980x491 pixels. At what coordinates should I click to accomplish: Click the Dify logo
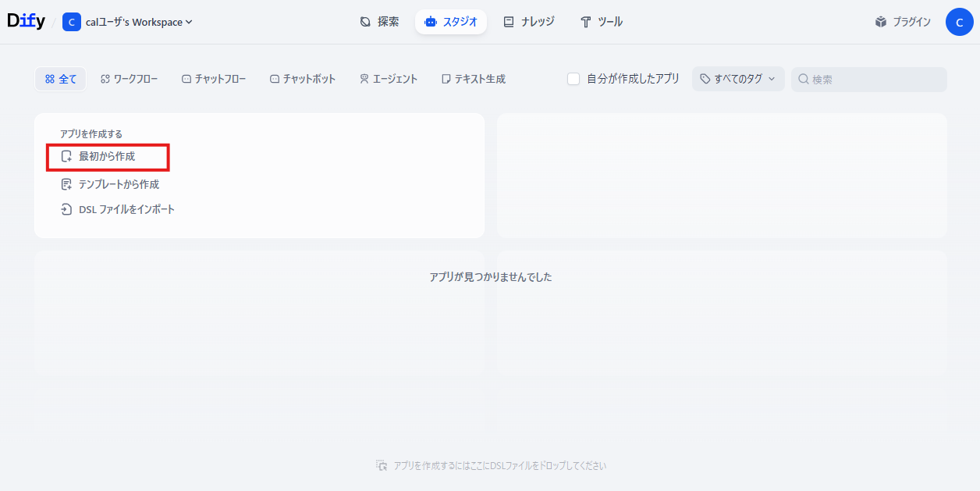point(26,20)
